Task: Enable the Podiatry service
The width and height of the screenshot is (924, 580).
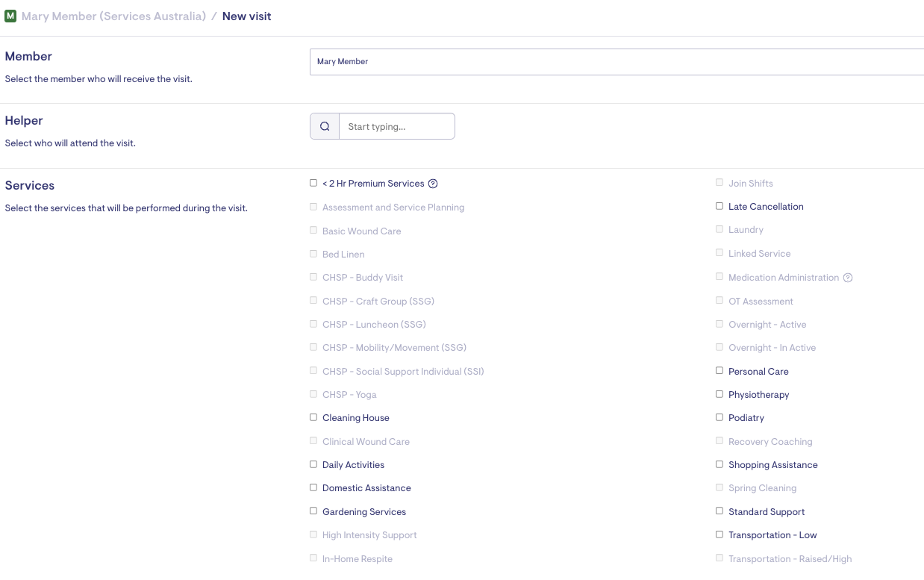Action: 719,417
